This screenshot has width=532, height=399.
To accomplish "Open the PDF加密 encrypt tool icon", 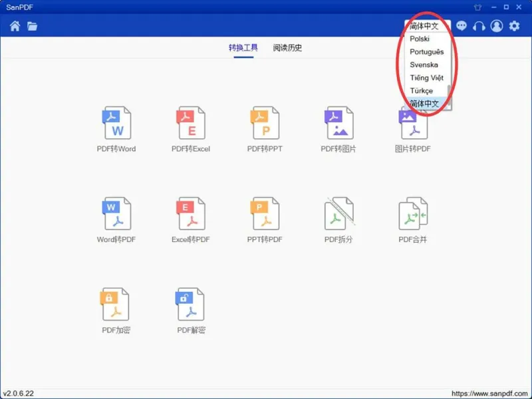I will coord(115,305).
